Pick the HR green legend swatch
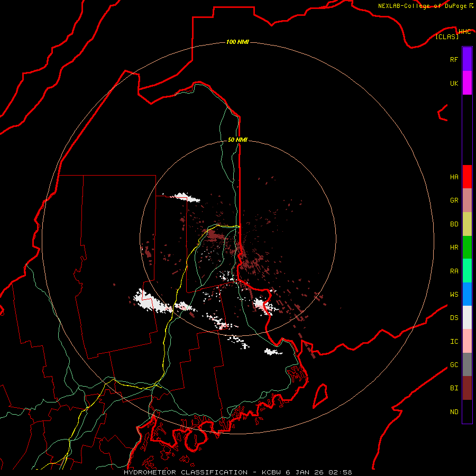Screen dimensions: 476x476 pyautogui.click(x=467, y=248)
